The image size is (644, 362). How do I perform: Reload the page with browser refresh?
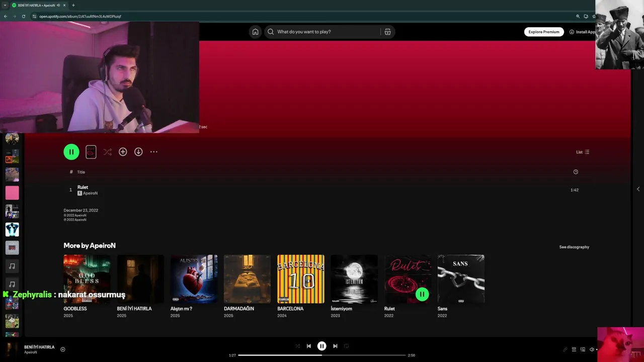(x=24, y=16)
